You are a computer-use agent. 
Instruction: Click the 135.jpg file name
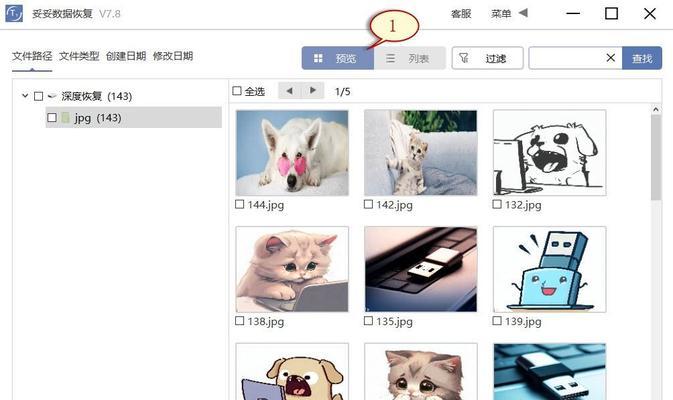[x=394, y=321]
